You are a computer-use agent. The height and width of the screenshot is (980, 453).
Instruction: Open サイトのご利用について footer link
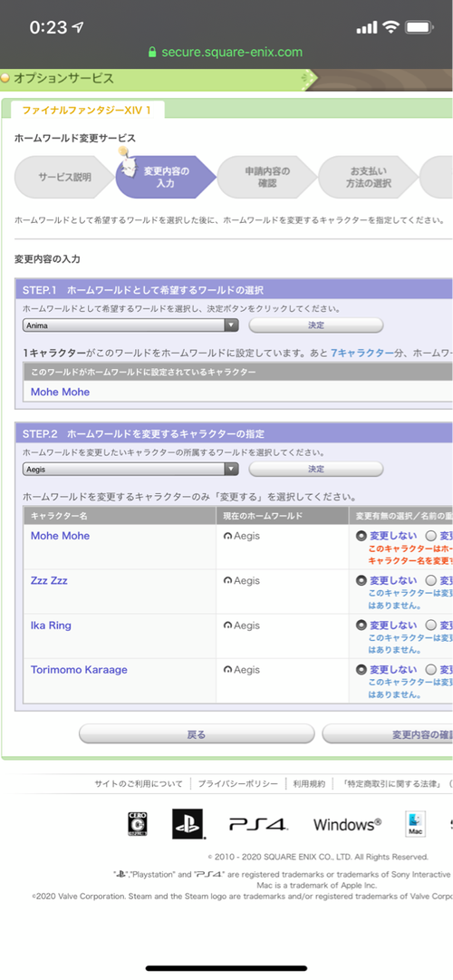139,784
